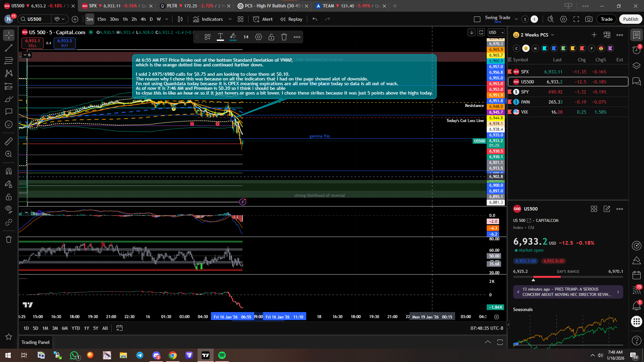Take a chart snapshot with camera icon
The height and width of the screenshot is (362, 644).
pyautogui.click(x=589, y=19)
